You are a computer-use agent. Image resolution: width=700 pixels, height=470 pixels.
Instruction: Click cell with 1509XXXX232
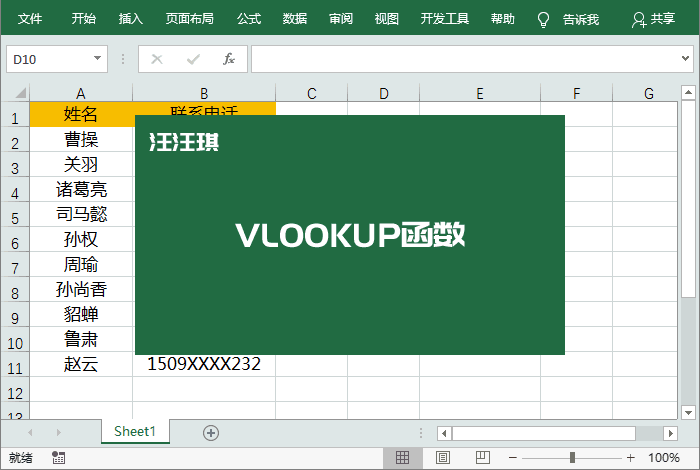[204, 364]
